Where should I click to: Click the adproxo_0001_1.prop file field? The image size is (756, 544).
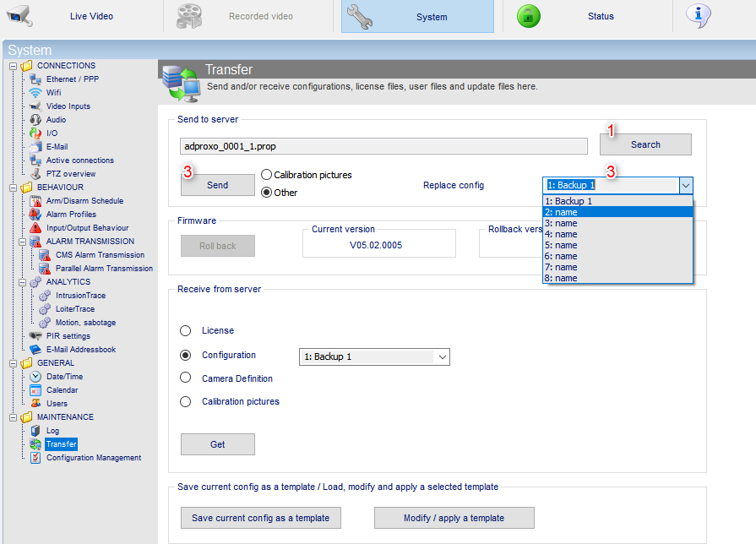tap(383, 146)
